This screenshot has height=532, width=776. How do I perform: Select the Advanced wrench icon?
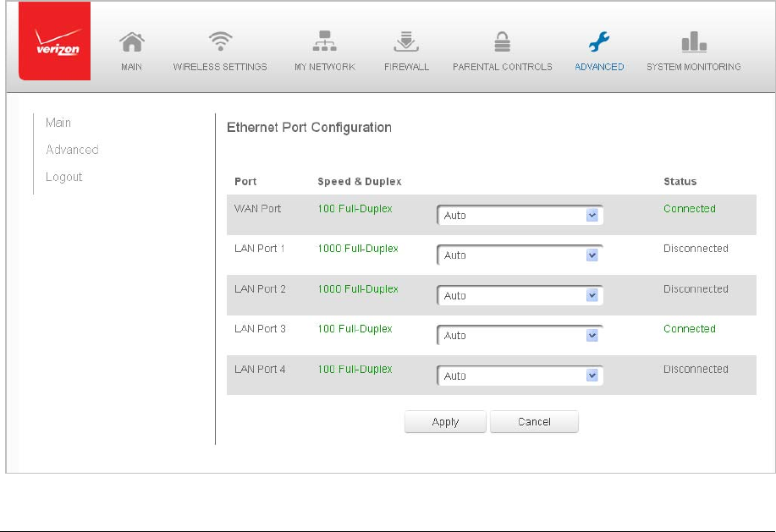(x=599, y=41)
